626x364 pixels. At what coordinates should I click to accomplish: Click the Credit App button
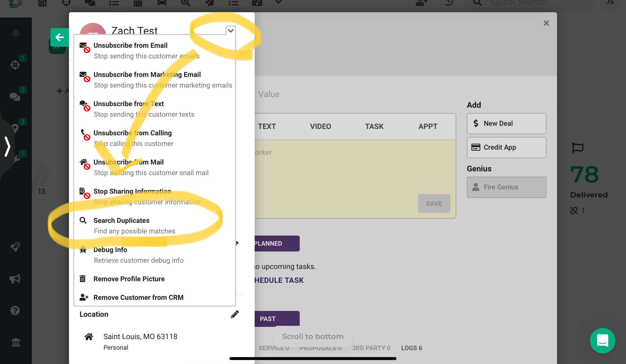pos(506,147)
